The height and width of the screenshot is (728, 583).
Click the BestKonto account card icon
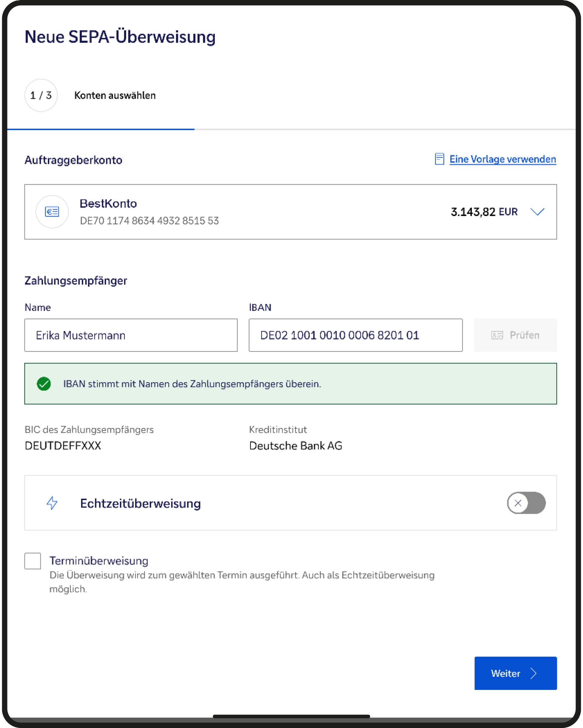52,212
